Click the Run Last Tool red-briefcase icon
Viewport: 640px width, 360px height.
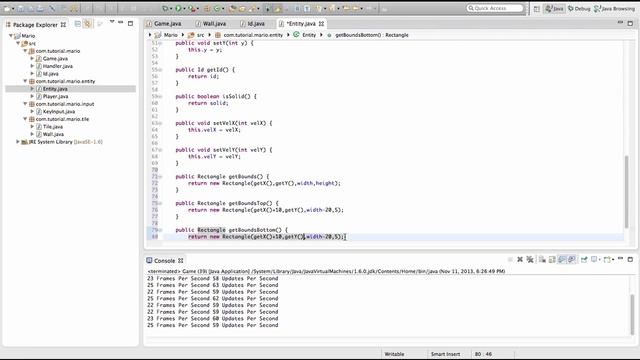192,8
